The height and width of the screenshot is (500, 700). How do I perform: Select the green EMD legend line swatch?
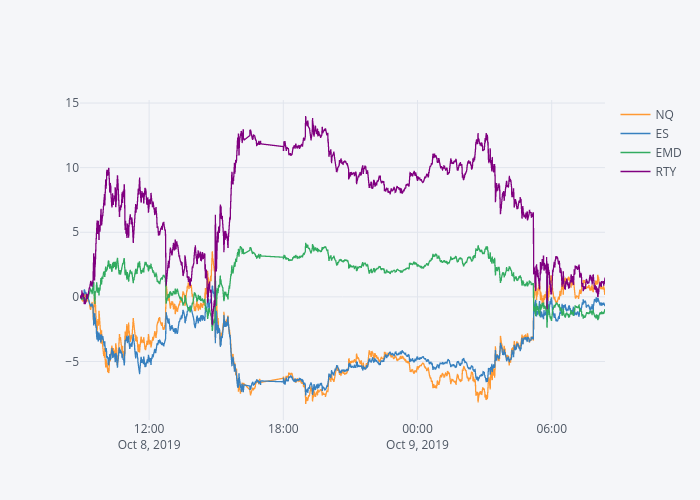click(635, 152)
